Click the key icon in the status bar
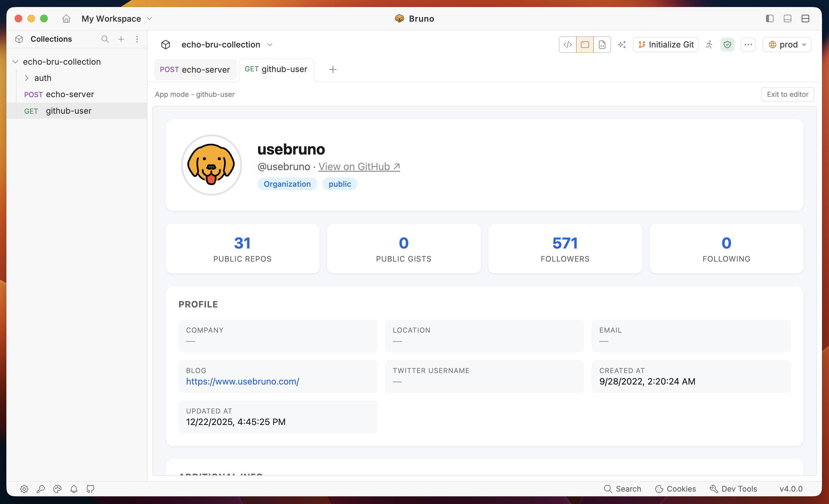The height and width of the screenshot is (504, 829). point(41,489)
